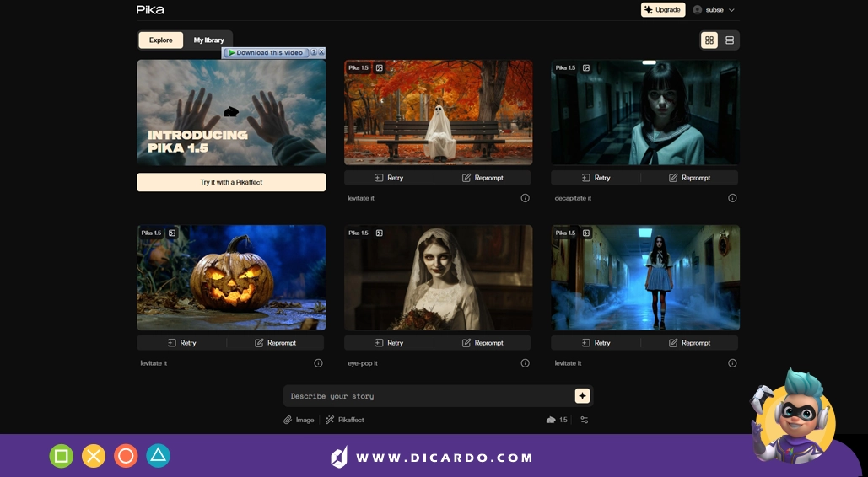Open the Introducing Pika 1.5 thumbnail
The height and width of the screenshot is (477, 868).
(x=231, y=113)
